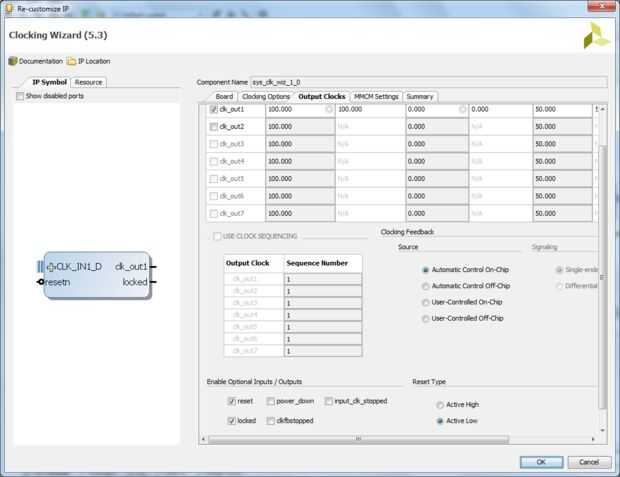Open the MMCM Settings tab
The width and height of the screenshot is (620, 477).
(376, 97)
